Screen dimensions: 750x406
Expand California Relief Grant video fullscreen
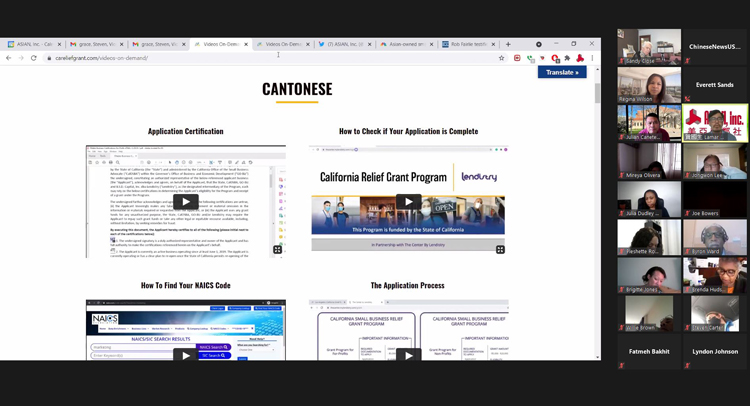[x=500, y=250]
